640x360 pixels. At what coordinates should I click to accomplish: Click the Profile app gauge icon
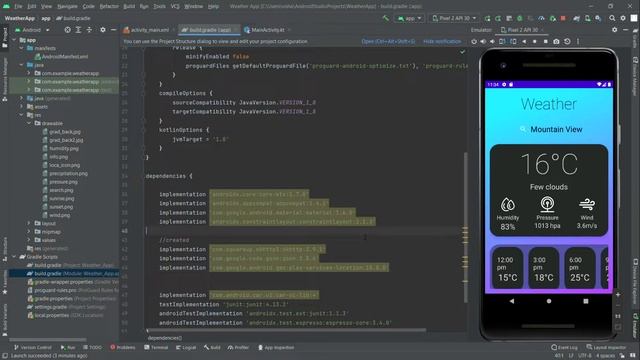[x=541, y=18]
